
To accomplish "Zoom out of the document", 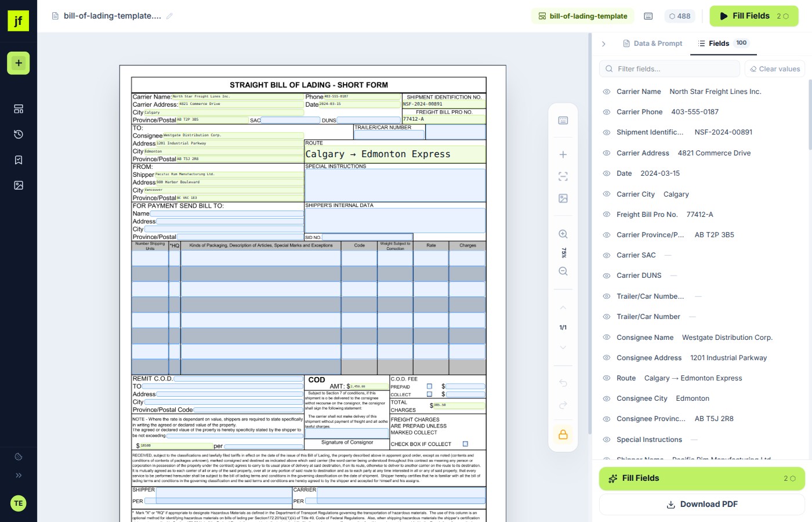I will [563, 271].
